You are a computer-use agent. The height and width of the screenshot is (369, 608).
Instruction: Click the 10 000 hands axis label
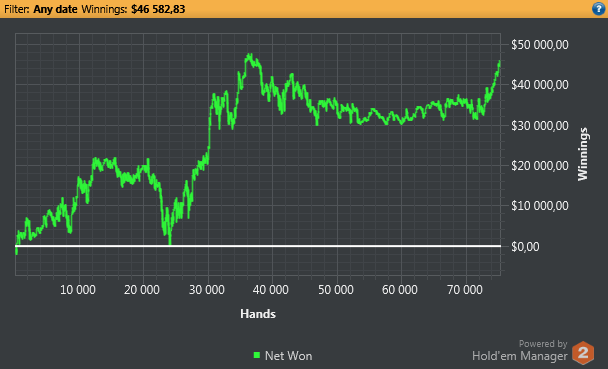78,290
